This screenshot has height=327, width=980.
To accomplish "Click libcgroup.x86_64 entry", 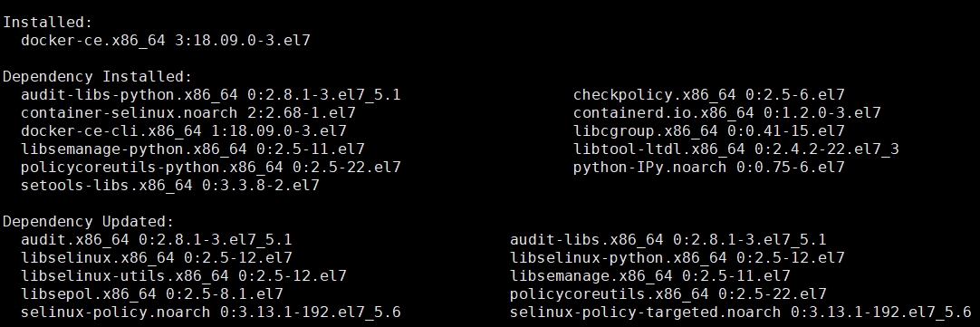I will [x=709, y=131].
